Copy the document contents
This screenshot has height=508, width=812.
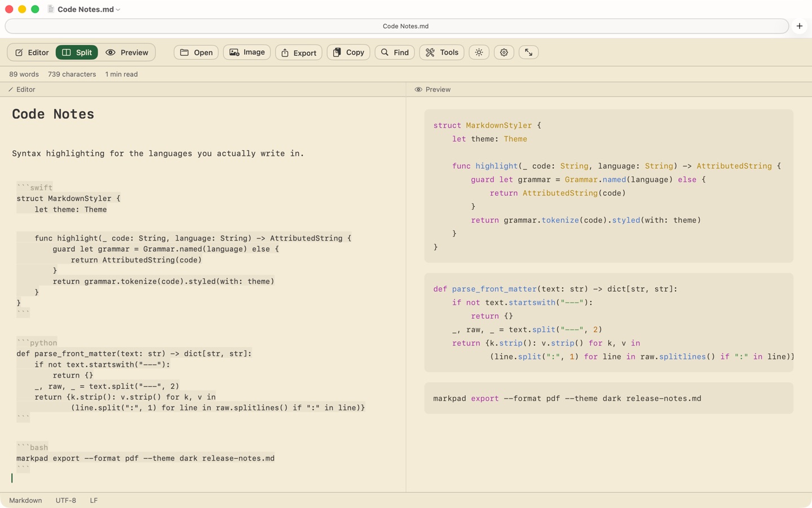[348, 52]
